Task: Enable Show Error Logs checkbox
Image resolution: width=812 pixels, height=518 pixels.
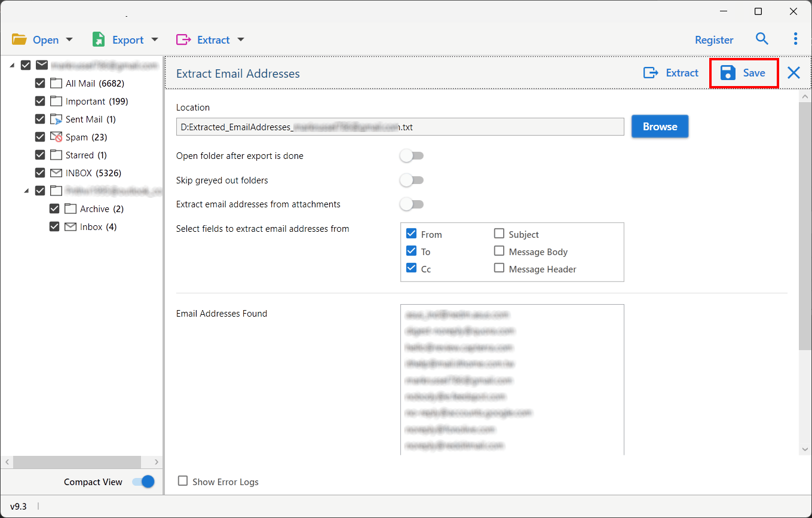Action: (183, 481)
